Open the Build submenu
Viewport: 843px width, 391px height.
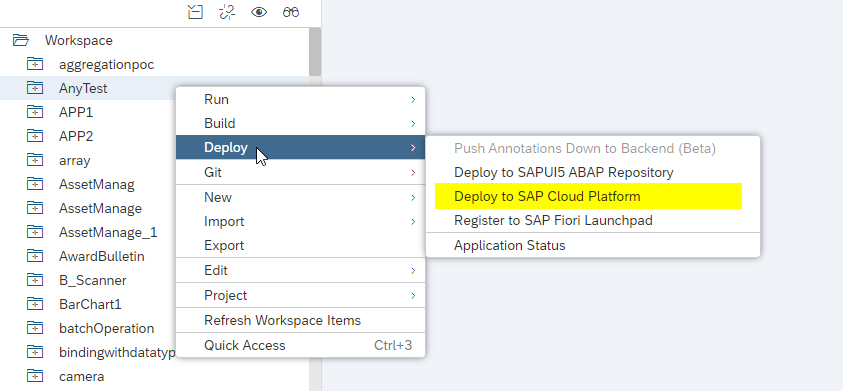click(301, 123)
